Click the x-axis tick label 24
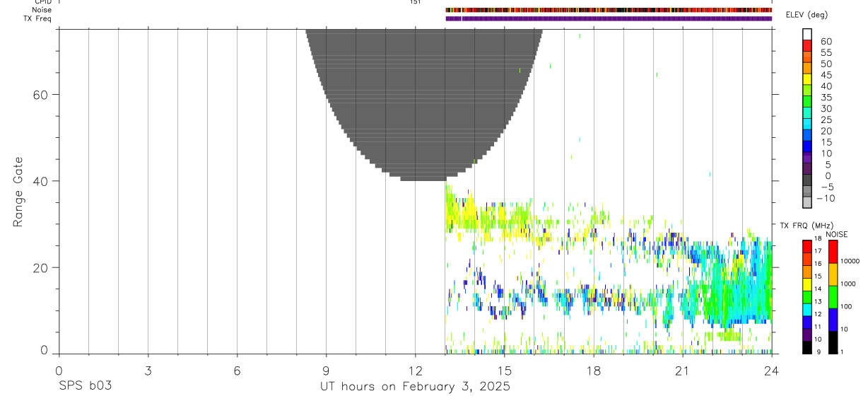Screen dimensions: 868x401 point(772,371)
